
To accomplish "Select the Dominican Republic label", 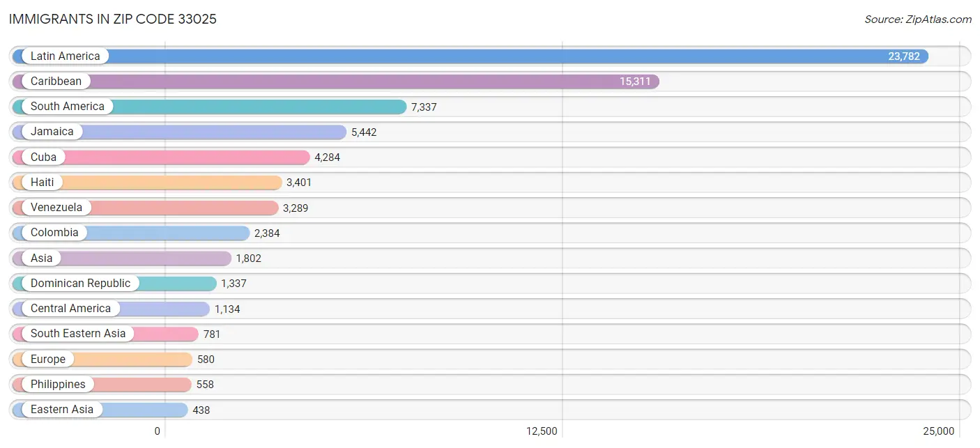I will click(x=80, y=284).
